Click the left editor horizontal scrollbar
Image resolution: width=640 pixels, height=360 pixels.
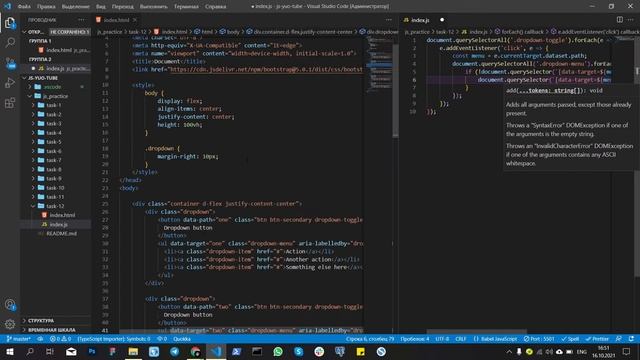[241, 331]
